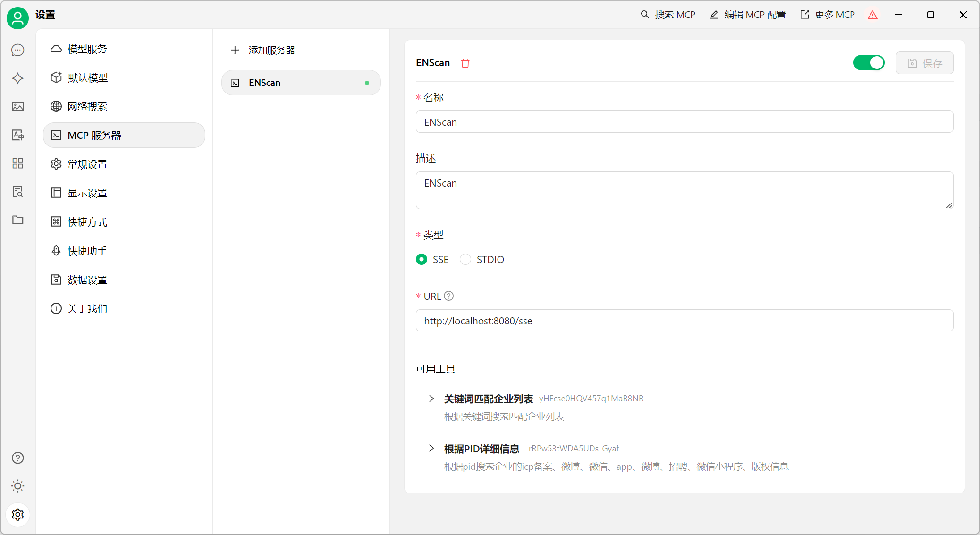Select the SSE type radio button
980x535 pixels.
click(421, 259)
